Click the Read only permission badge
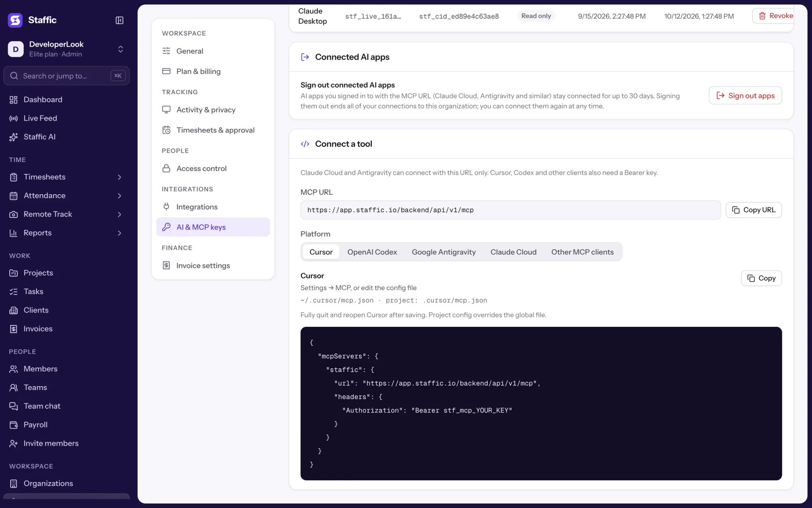812x508 pixels. tap(536, 16)
